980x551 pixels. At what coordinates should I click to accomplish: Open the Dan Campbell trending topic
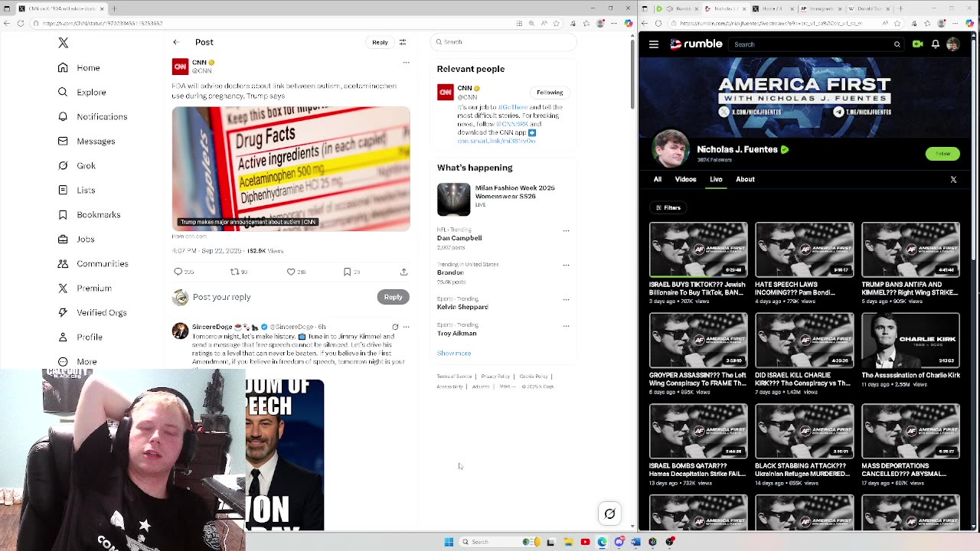[x=459, y=238]
